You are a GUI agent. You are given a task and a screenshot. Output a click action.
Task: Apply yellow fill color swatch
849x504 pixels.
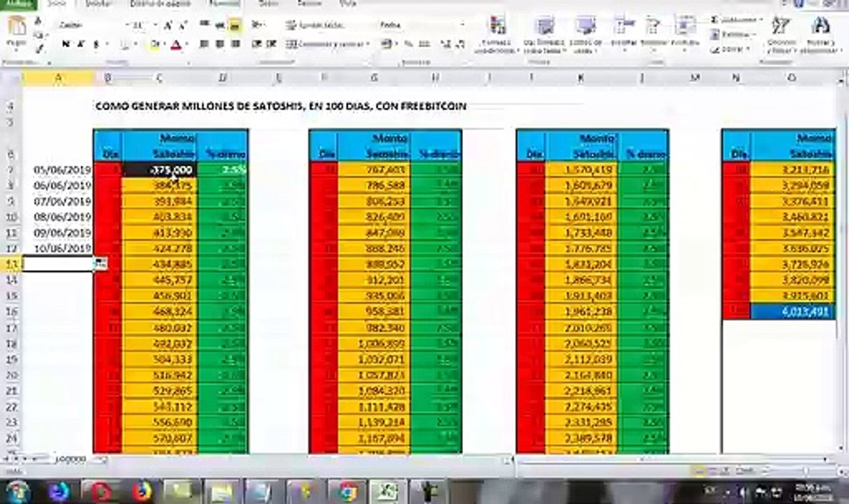[x=155, y=44]
